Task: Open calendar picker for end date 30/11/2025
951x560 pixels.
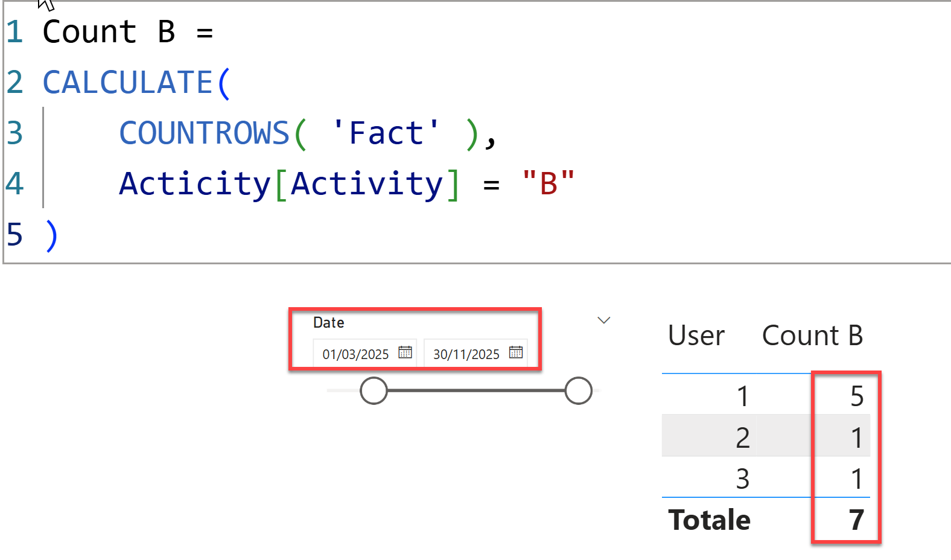Action: (516, 352)
